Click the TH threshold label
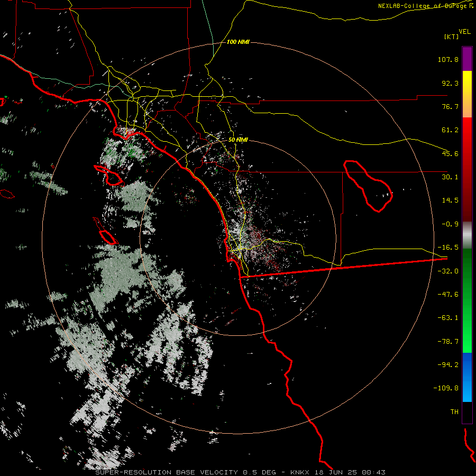The image size is (476, 476). (454, 412)
